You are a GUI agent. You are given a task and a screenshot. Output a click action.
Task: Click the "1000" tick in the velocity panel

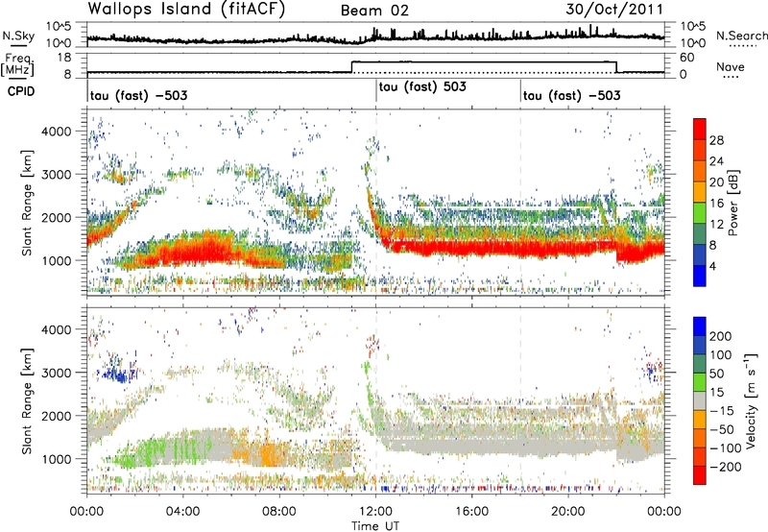(x=56, y=459)
